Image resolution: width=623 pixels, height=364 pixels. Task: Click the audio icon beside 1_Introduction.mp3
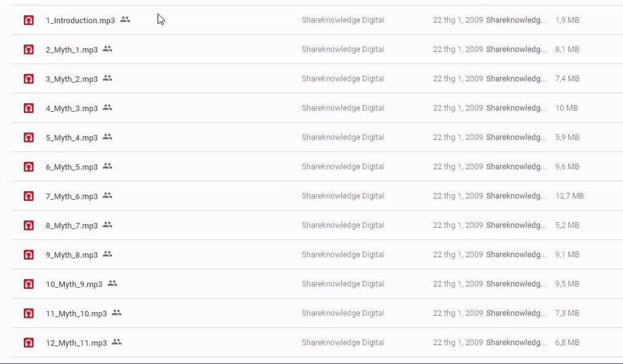point(29,20)
